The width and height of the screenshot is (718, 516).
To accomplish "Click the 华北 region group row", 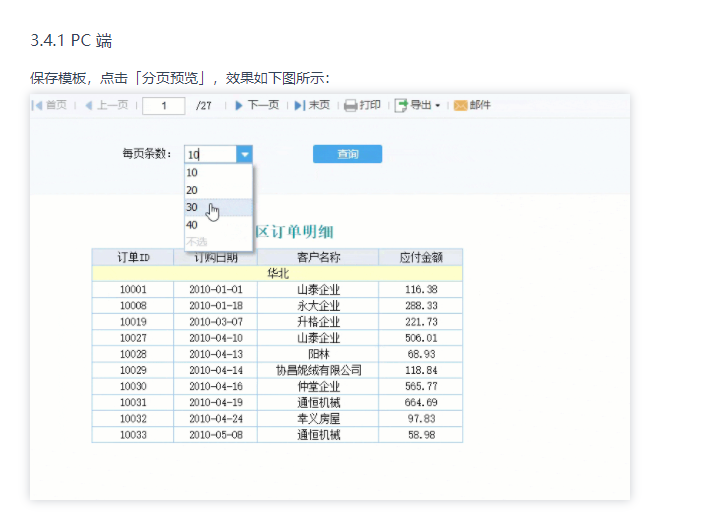I will (277, 273).
